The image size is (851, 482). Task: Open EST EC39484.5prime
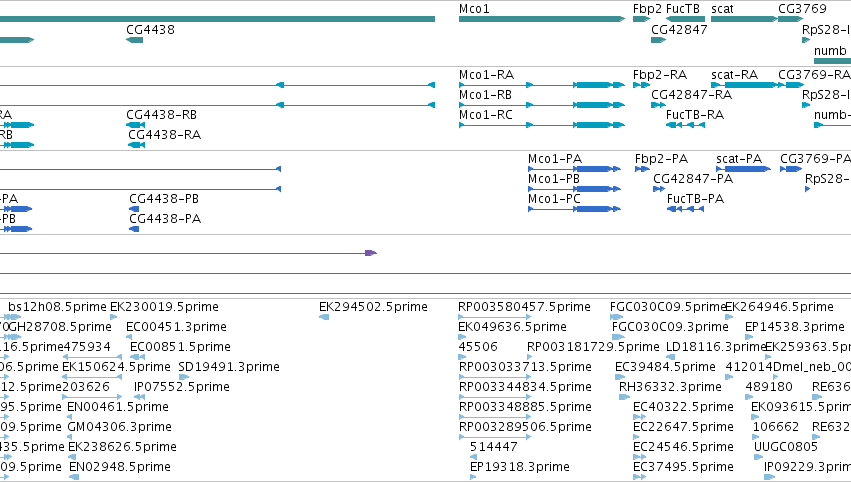620,377
